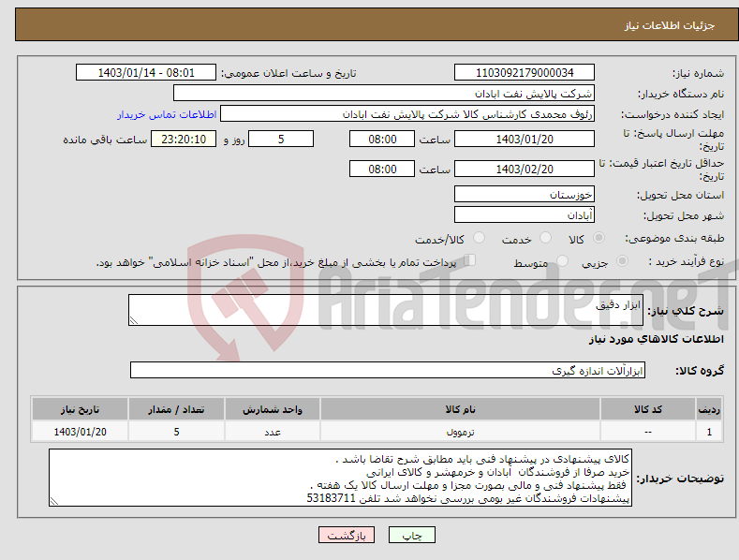Click the نام کالا column header
739x560 pixels.
[460, 409]
